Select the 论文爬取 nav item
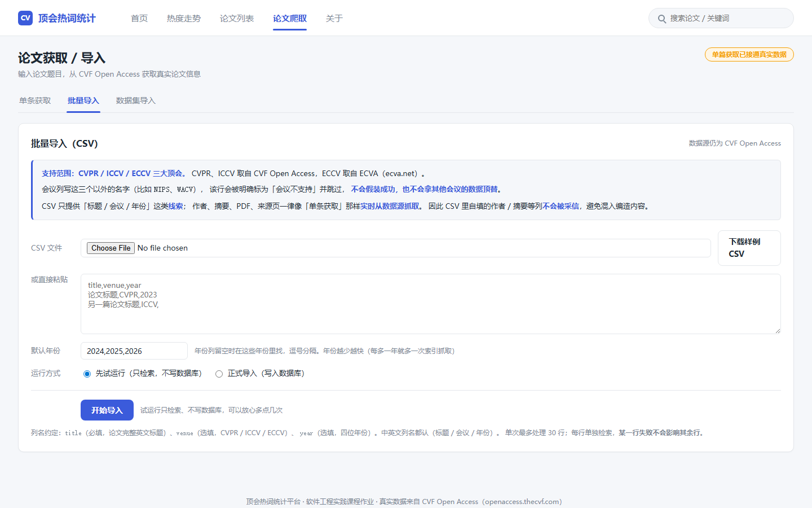The image size is (812, 508). [x=290, y=19]
